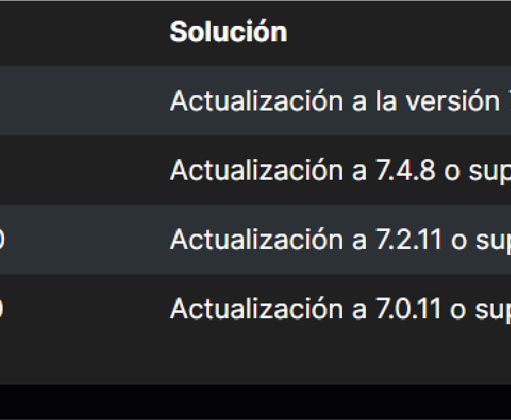
Task: Click the 'Actualización a la versión' row text
Action: (333, 101)
